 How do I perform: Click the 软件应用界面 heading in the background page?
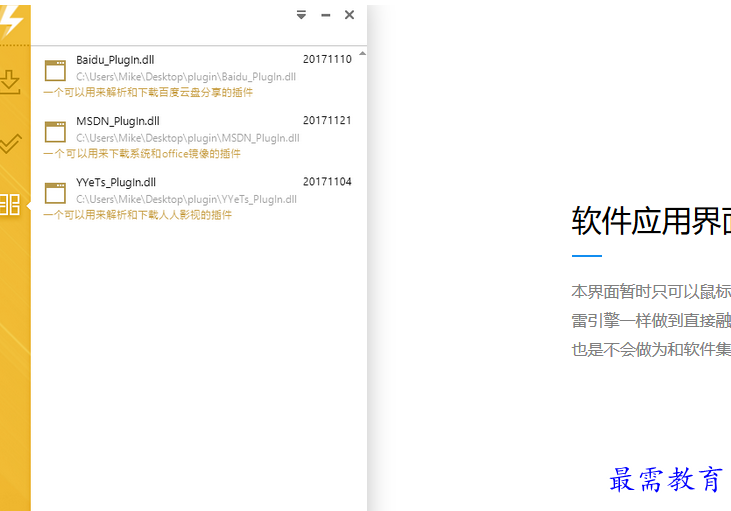point(651,221)
